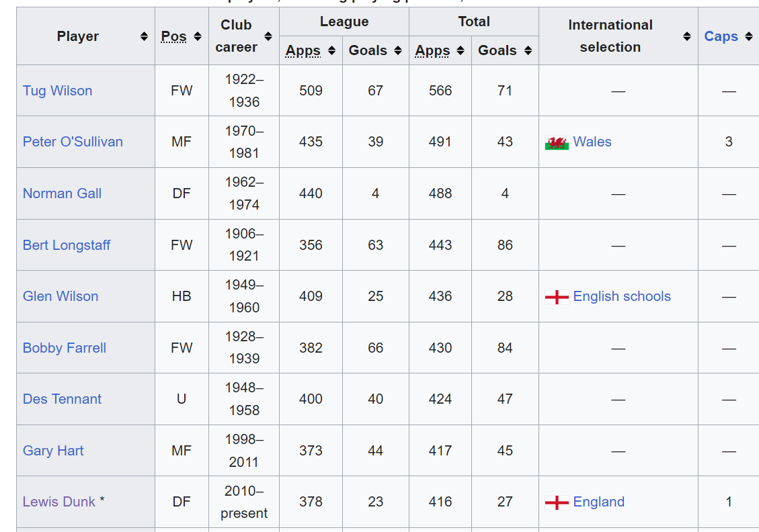Open Tug Wilson player page
The width and height of the screenshot is (759, 532).
58,91
